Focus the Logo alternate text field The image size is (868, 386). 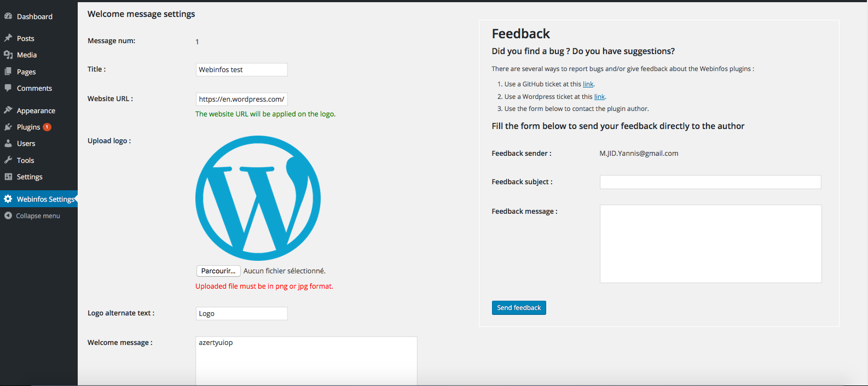241,313
